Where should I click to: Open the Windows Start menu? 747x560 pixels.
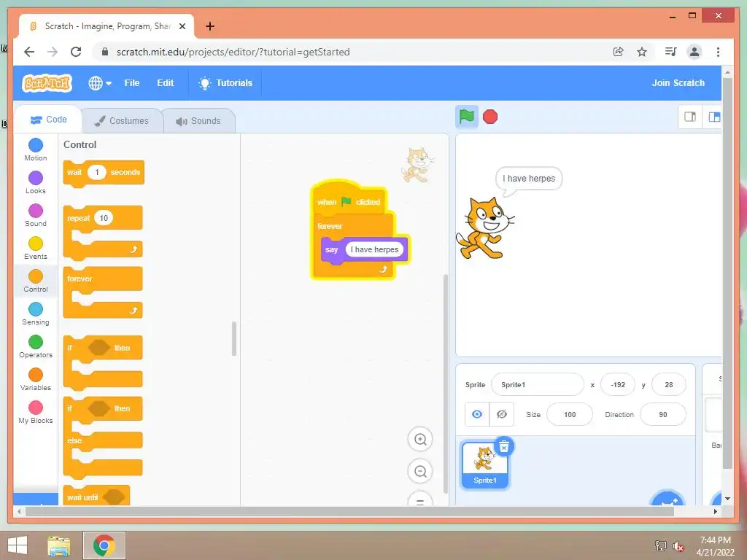[x=18, y=545]
